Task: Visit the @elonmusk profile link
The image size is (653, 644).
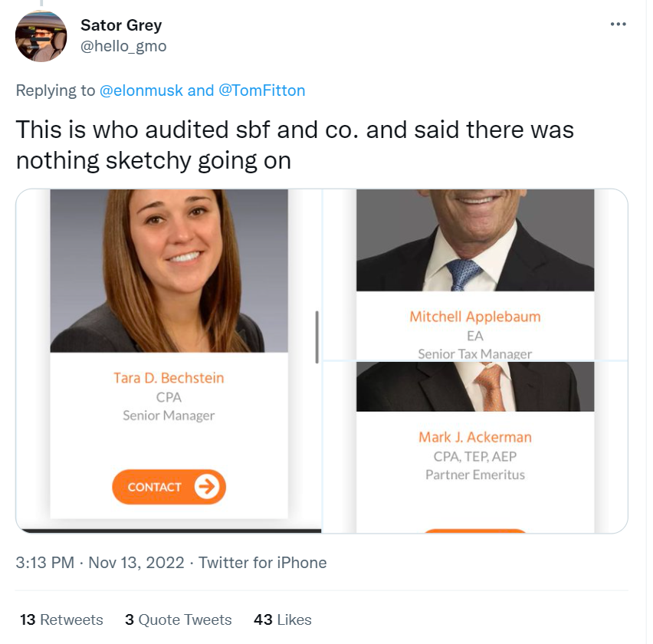Action: (x=141, y=90)
